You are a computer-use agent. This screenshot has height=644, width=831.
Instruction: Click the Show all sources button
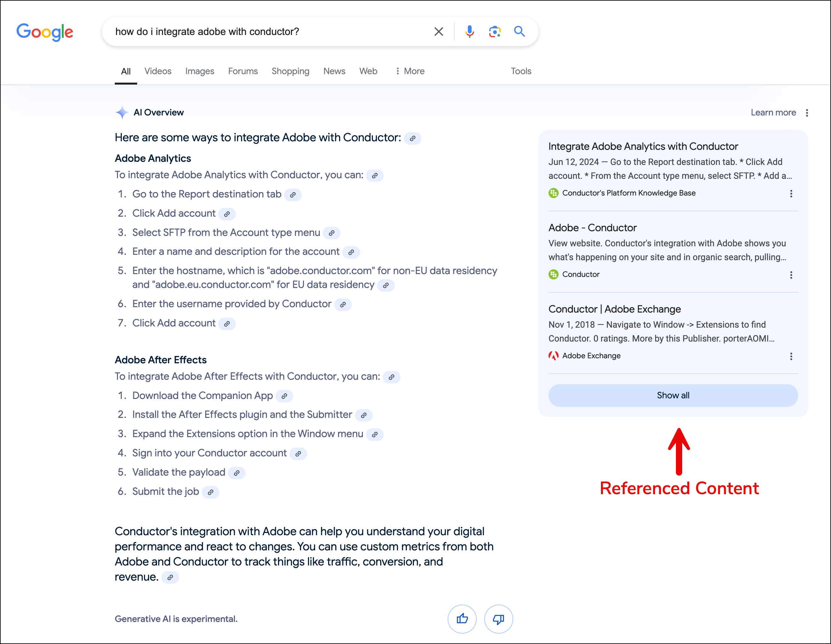point(673,395)
